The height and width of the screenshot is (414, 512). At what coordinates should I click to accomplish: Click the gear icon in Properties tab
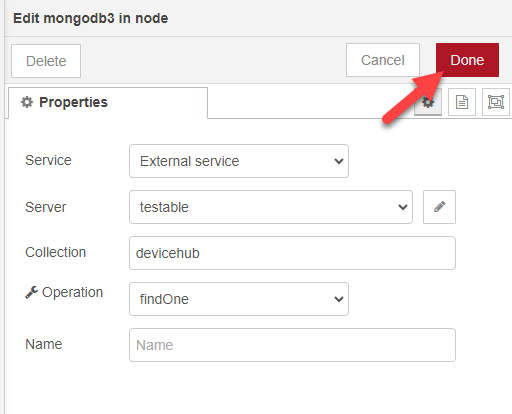click(27, 102)
